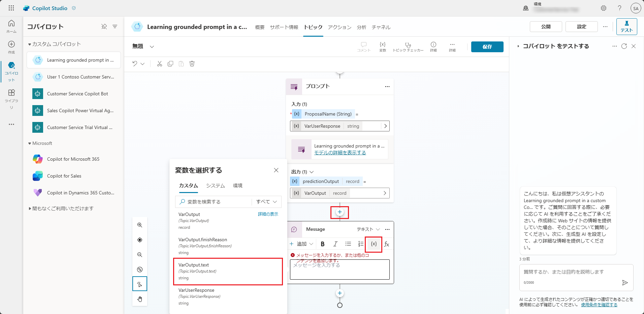
Task: Click the テスト button
Action: tap(627, 27)
